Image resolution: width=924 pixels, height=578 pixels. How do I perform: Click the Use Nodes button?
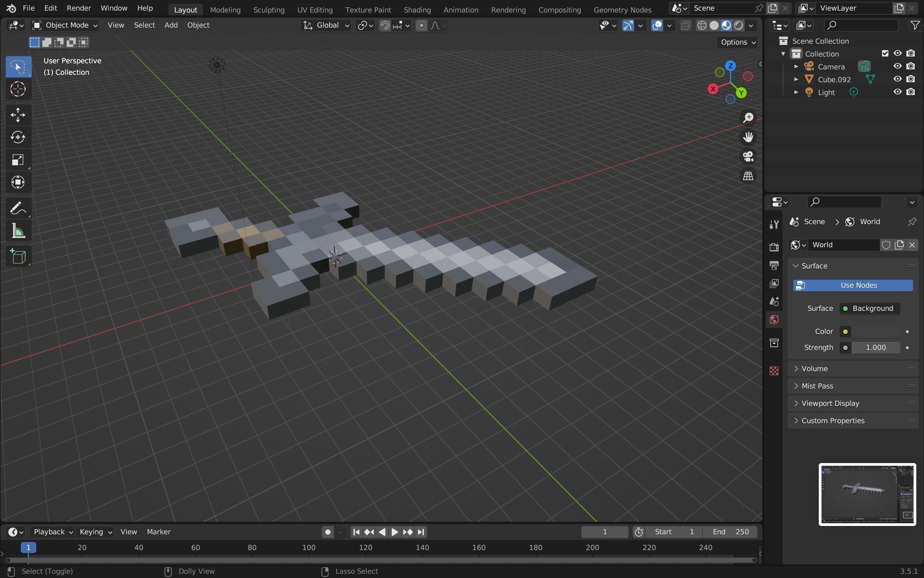tap(853, 285)
